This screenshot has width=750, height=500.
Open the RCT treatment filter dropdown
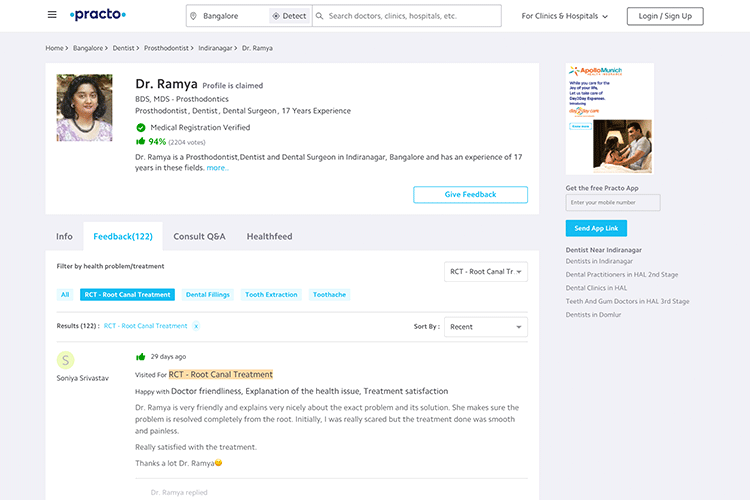[486, 272]
